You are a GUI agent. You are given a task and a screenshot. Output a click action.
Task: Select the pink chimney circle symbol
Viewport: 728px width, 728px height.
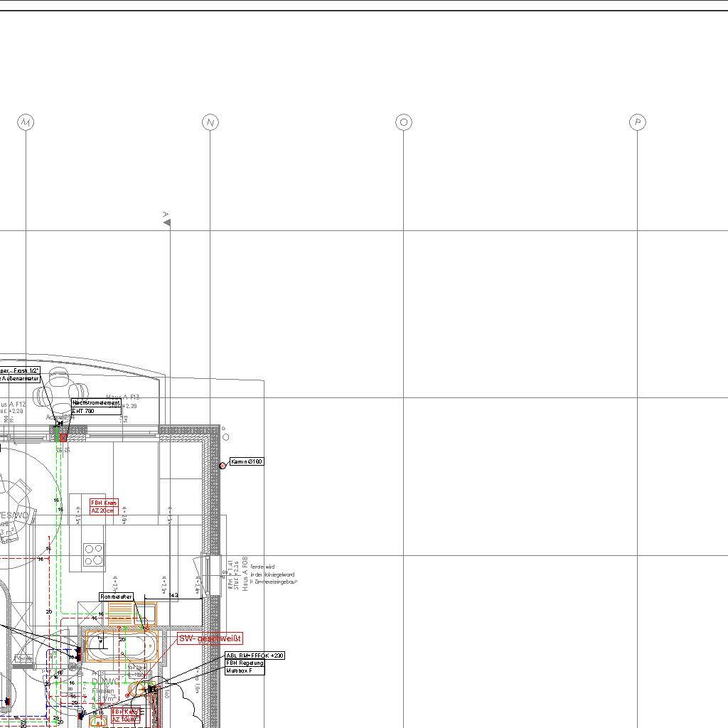tap(223, 465)
